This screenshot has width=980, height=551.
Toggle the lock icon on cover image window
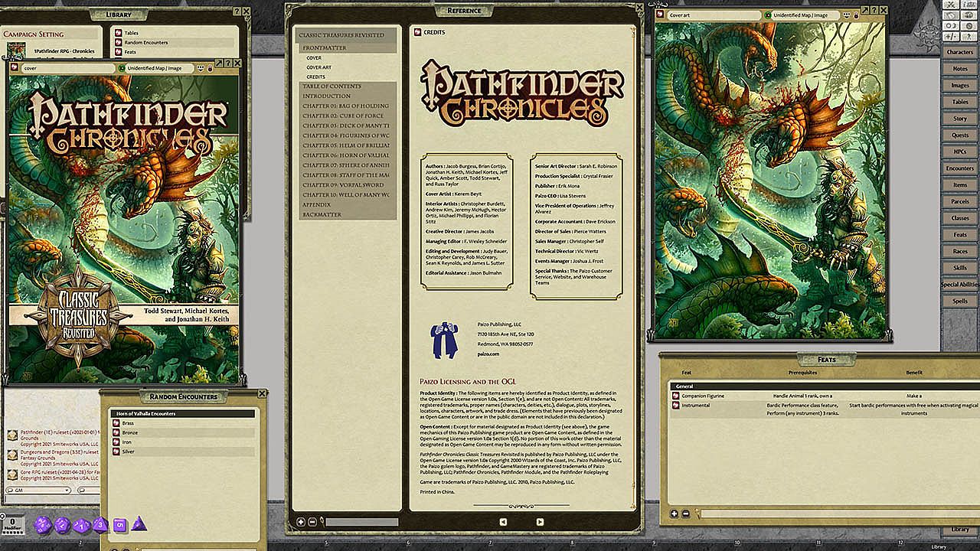(210, 68)
